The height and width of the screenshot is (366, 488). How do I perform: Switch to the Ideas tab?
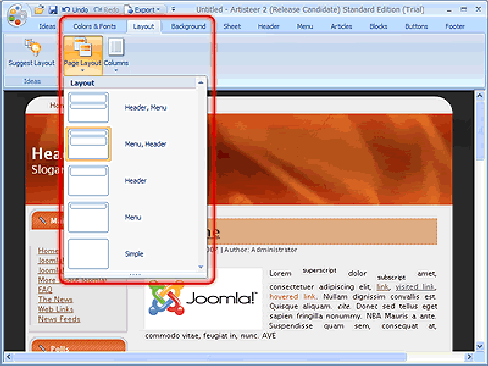point(47,26)
